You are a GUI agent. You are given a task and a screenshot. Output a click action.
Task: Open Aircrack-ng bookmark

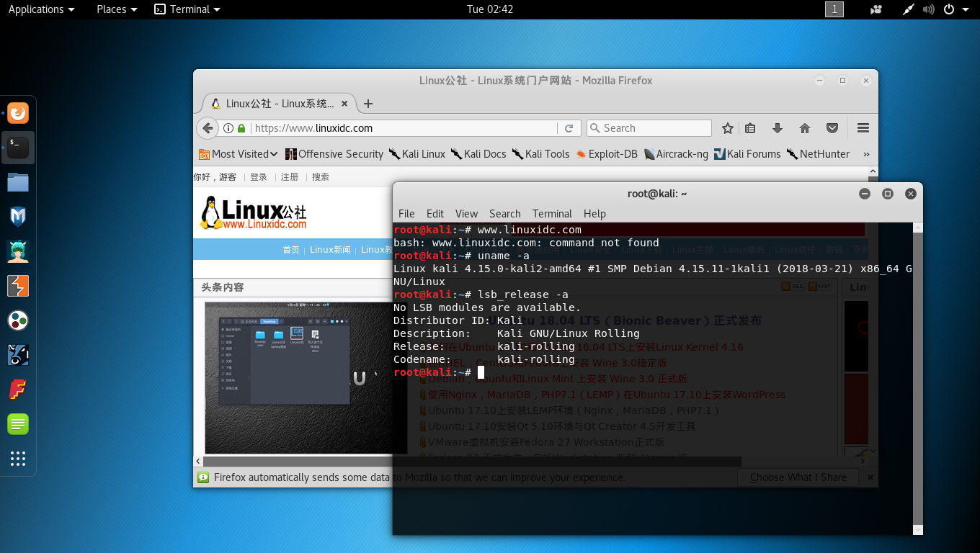click(676, 154)
